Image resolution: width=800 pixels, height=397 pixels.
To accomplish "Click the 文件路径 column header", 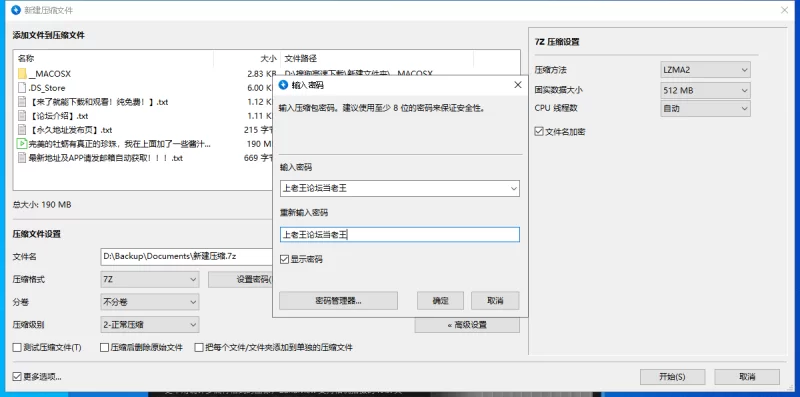I will pyautogui.click(x=301, y=58).
